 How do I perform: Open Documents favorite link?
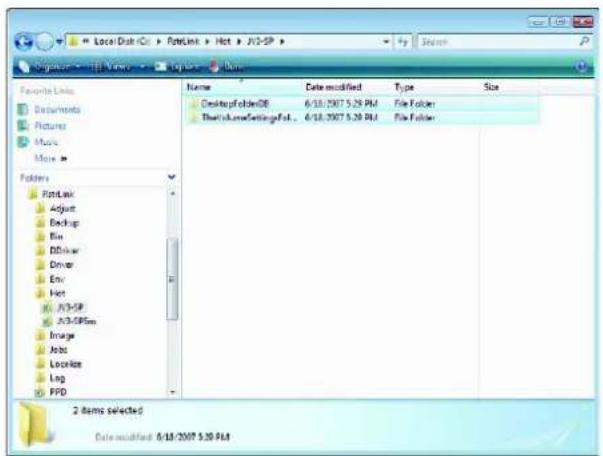pos(57,110)
